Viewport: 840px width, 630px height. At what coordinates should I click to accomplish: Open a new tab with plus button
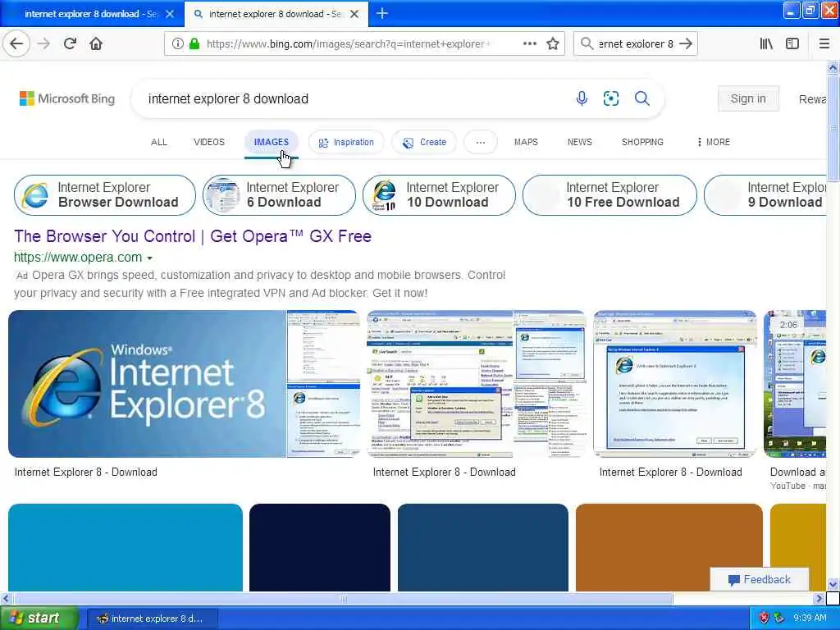point(382,13)
